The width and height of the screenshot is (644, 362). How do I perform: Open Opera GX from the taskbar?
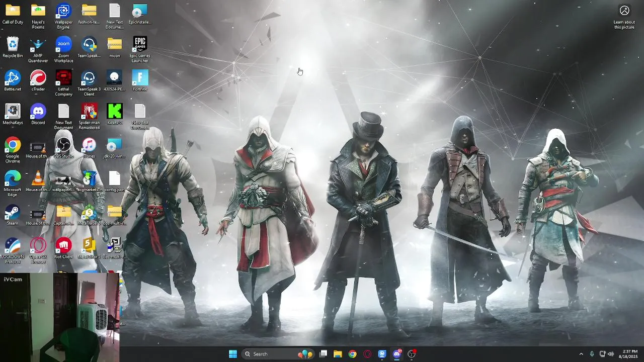click(x=367, y=354)
